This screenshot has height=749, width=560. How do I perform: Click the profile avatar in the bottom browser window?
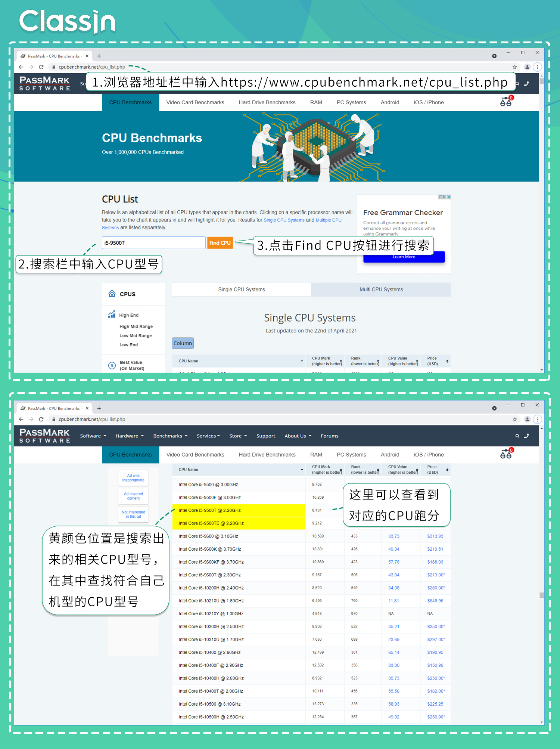click(527, 420)
